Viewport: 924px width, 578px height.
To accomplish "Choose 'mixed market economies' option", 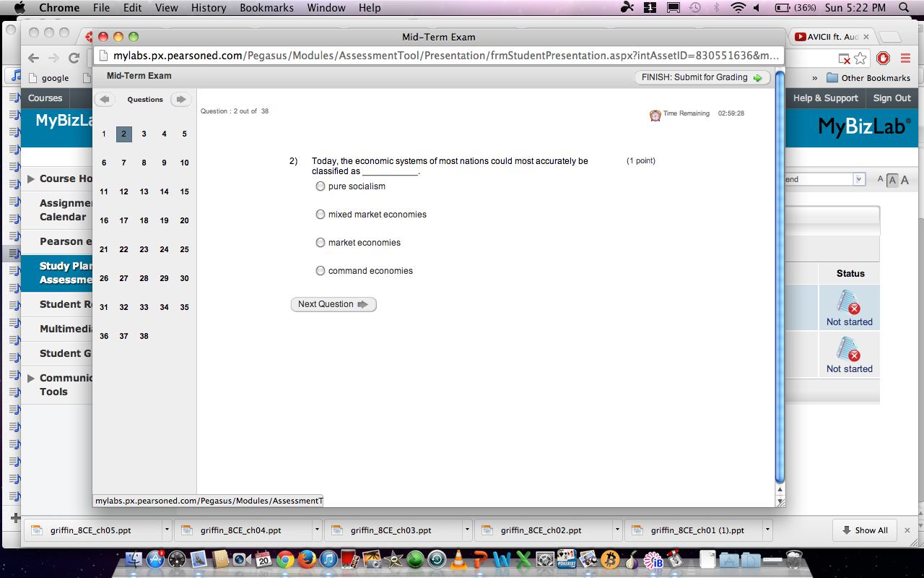I will tap(321, 215).
